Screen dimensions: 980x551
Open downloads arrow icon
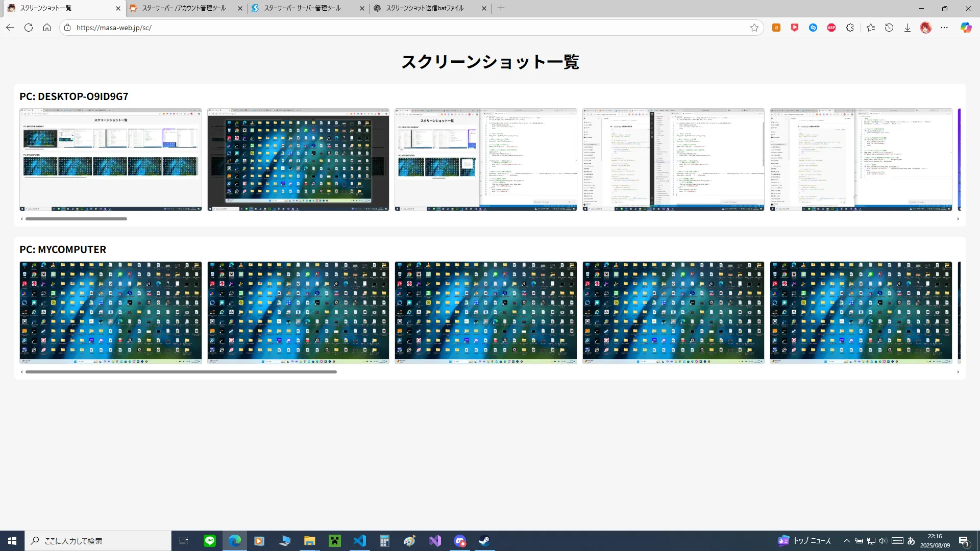click(x=908, y=28)
